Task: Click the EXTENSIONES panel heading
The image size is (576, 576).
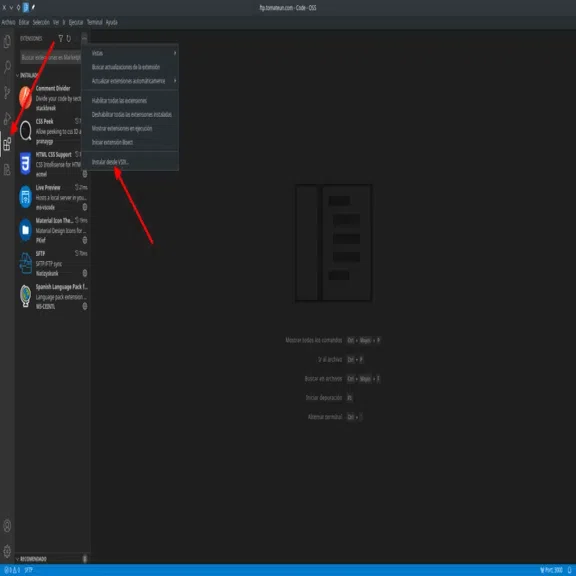Action: tap(31, 39)
